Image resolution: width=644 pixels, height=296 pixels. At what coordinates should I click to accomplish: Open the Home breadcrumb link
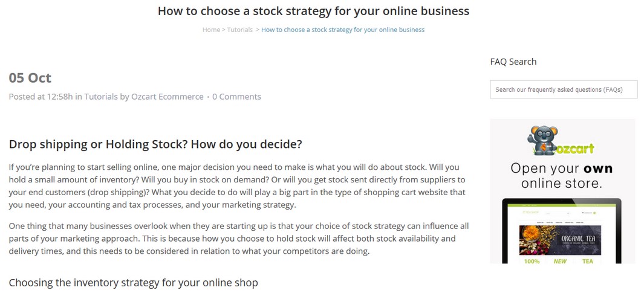point(211,30)
